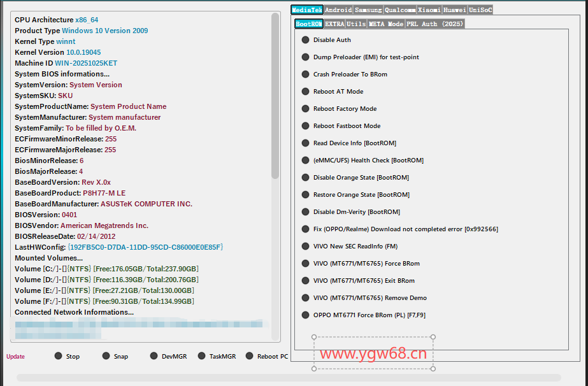Viewport: 588px width, 386px height.
Task: Click the Stop button
Action: pos(67,356)
